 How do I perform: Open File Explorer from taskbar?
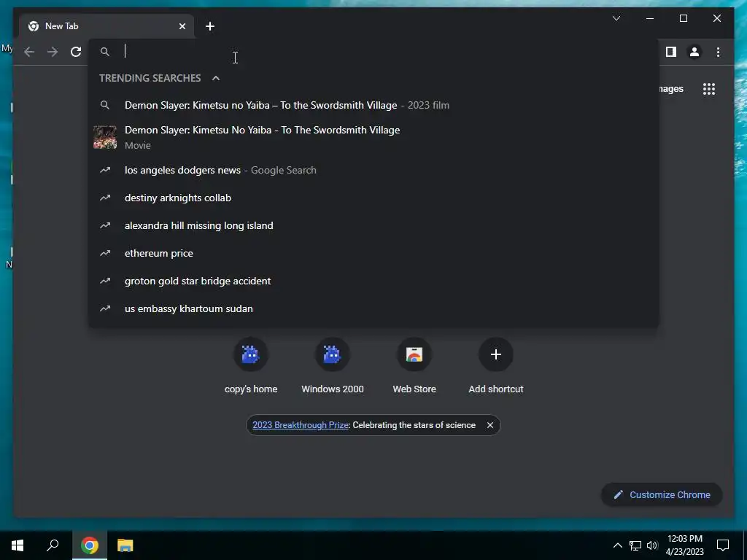click(x=125, y=545)
